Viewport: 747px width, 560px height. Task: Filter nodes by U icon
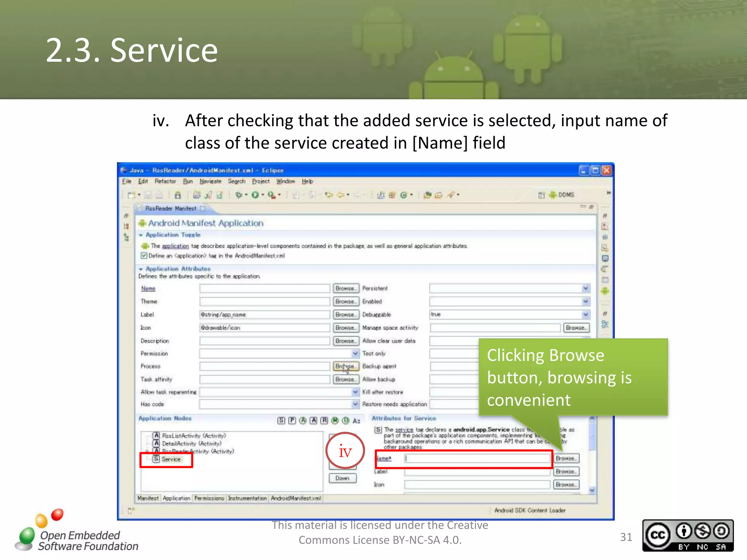[346, 420]
